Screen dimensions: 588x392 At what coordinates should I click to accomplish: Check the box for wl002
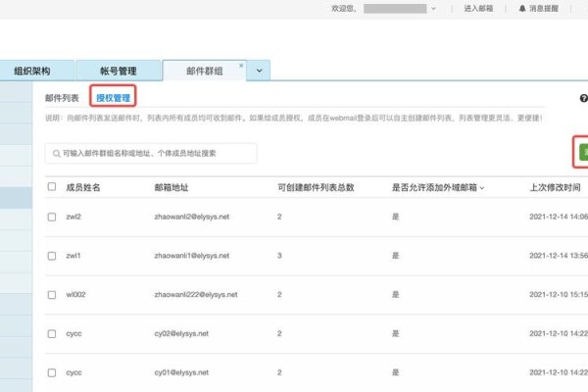pyautogui.click(x=52, y=295)
